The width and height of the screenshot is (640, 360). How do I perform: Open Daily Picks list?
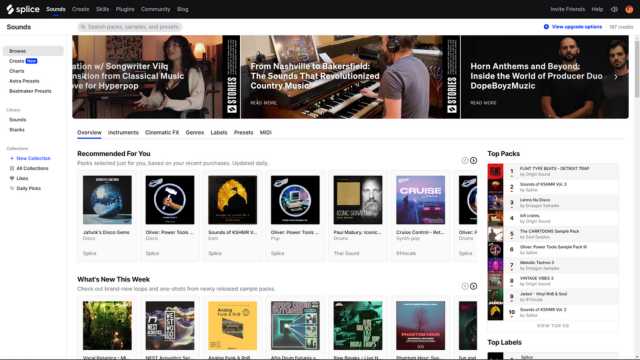click(29, 189)
